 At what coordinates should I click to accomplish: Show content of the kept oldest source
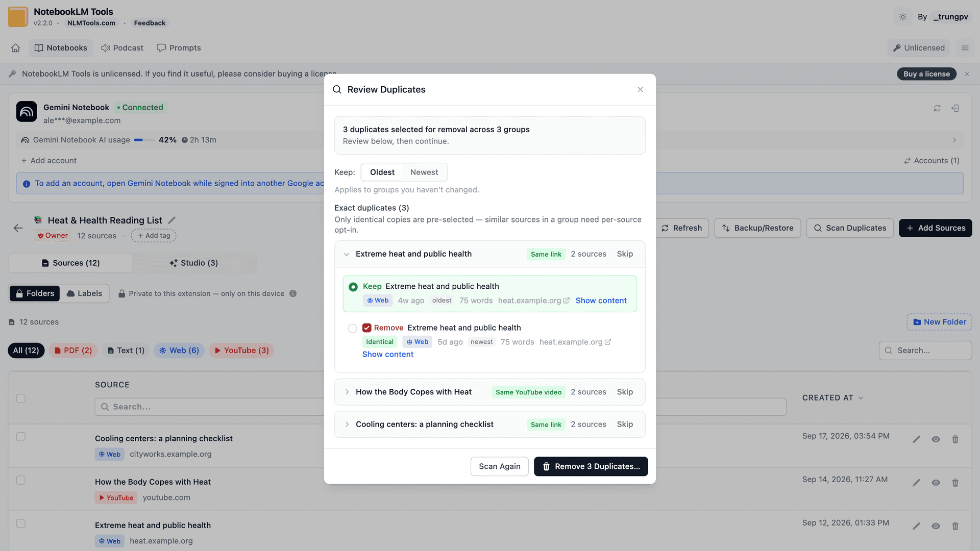(601, 301)
